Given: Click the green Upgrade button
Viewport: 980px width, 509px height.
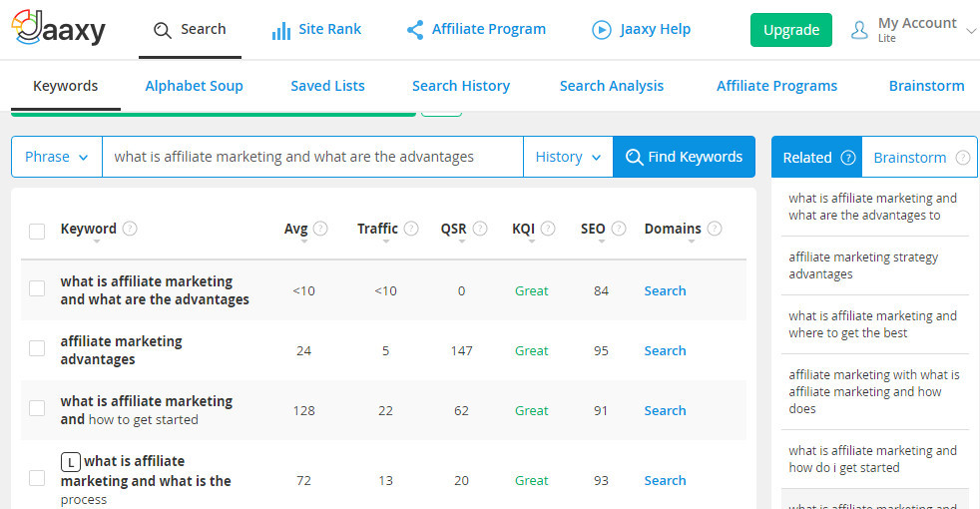Looking at the screenshot, I should pos(791,30).
